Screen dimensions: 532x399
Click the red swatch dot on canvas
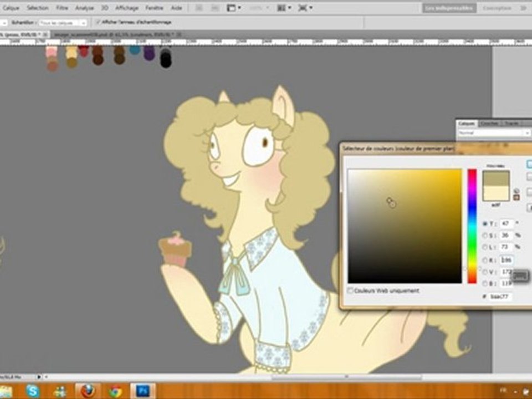(84, 51)
